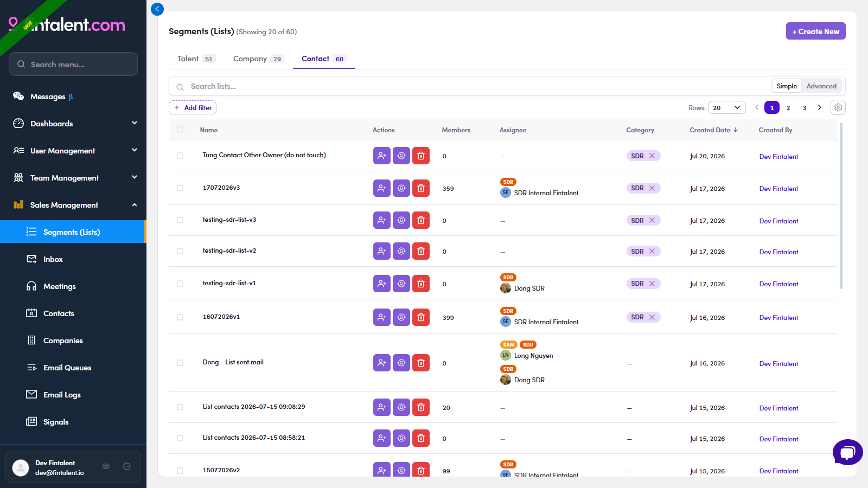The height and width of the screenshot is (488, 868).
Task: Select the testing-sdr-list-v1 row checkbox
Action: tap(180, 284)
